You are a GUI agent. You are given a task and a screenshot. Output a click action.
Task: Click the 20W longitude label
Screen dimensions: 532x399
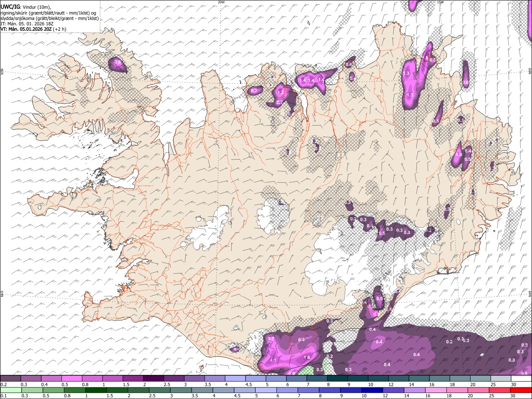point(221,2)
